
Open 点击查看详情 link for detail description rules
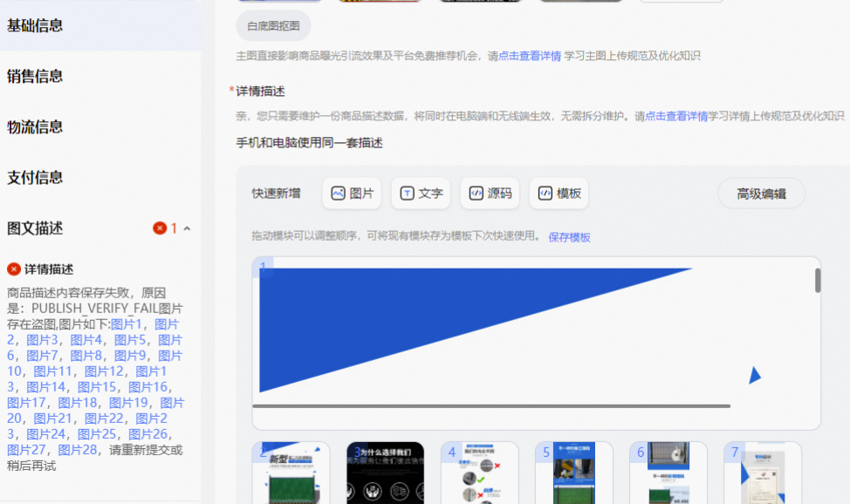pos(676,116)
